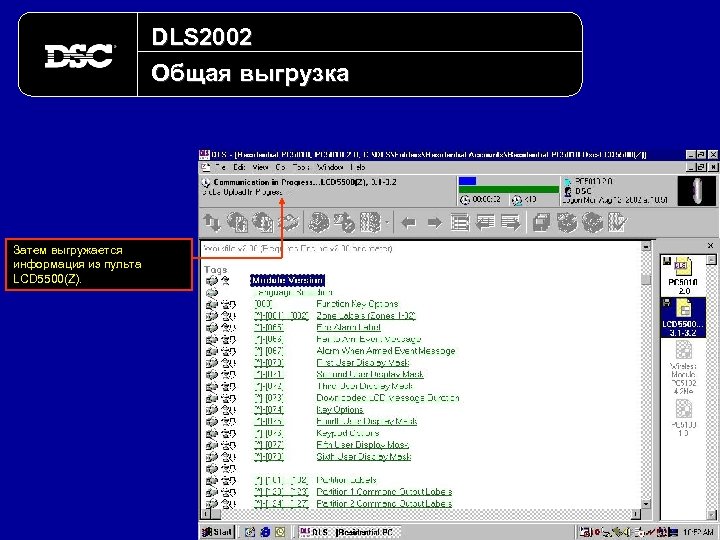
Task: Click the horizontal scrollbar left arrow
Action: (206, 514)
